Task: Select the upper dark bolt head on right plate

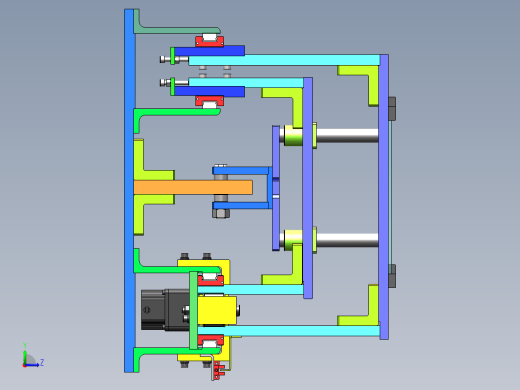Action: [x=392, y=109]
